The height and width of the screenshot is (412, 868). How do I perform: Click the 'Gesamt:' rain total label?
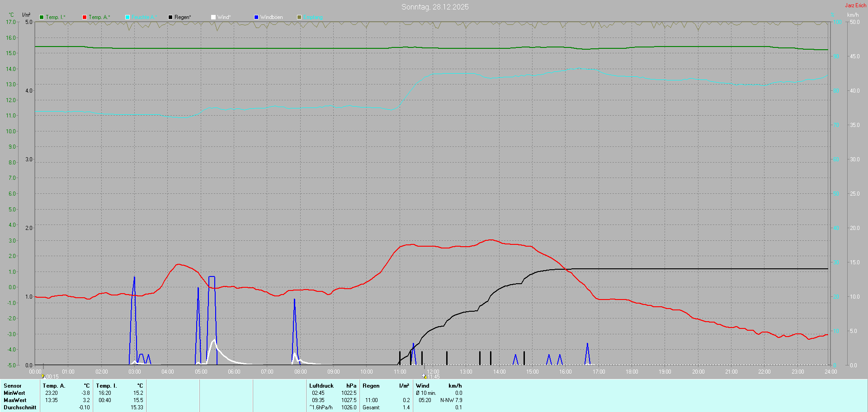[x=371, y=407]
